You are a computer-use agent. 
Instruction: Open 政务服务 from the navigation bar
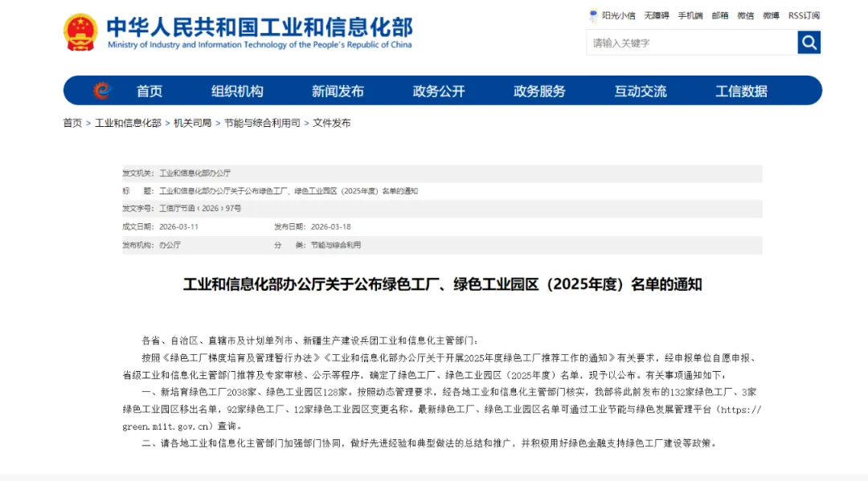click(539, 91)
